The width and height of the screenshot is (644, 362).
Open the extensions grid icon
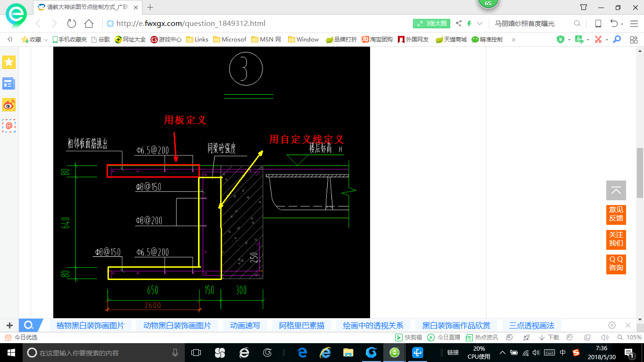(634, 40)
